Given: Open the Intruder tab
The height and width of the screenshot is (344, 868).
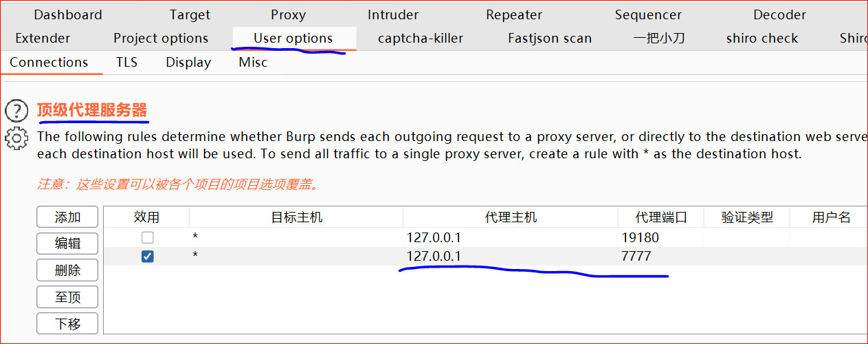Looking at the screenshot, I should tap(393, 14).
